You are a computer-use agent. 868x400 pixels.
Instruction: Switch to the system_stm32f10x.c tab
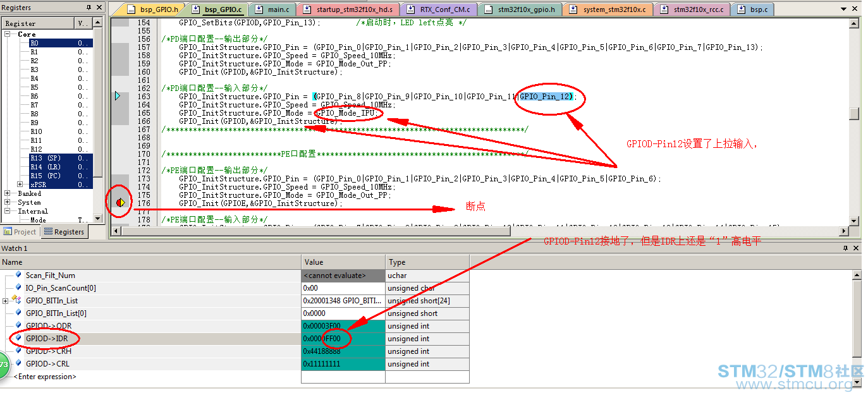pyautogui.click(x=608, y=9)
